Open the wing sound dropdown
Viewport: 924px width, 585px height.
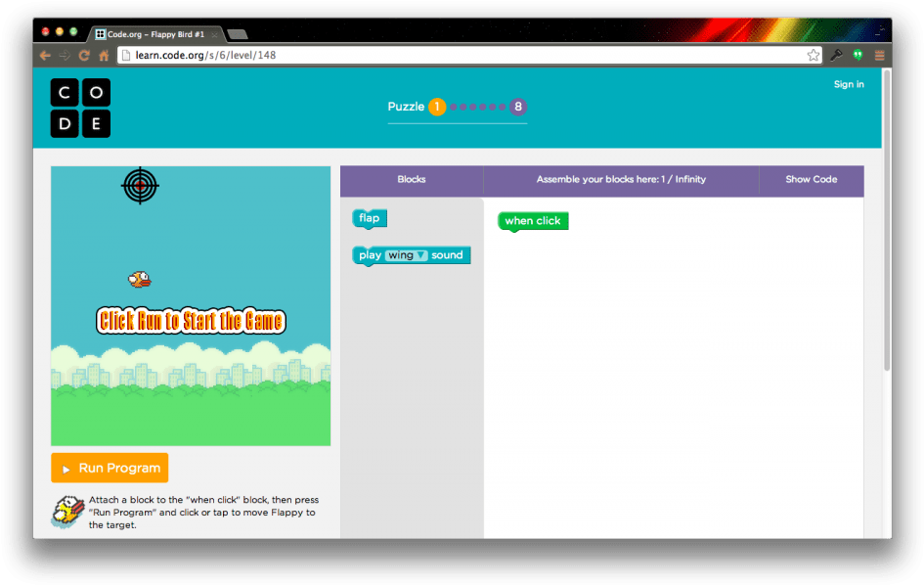click(x=422, y=254)
